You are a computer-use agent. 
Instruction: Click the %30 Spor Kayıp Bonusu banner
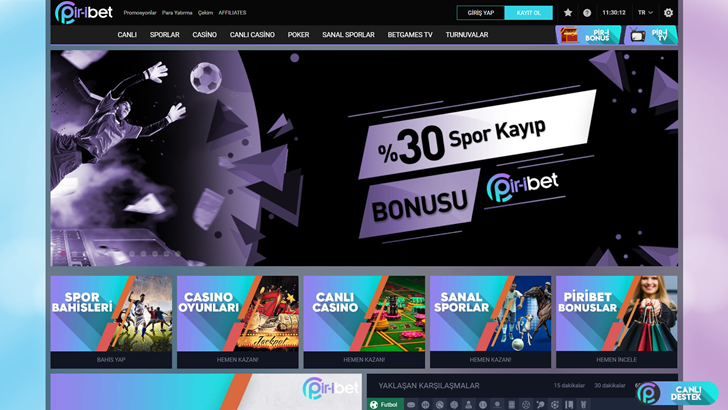point(364,158)
